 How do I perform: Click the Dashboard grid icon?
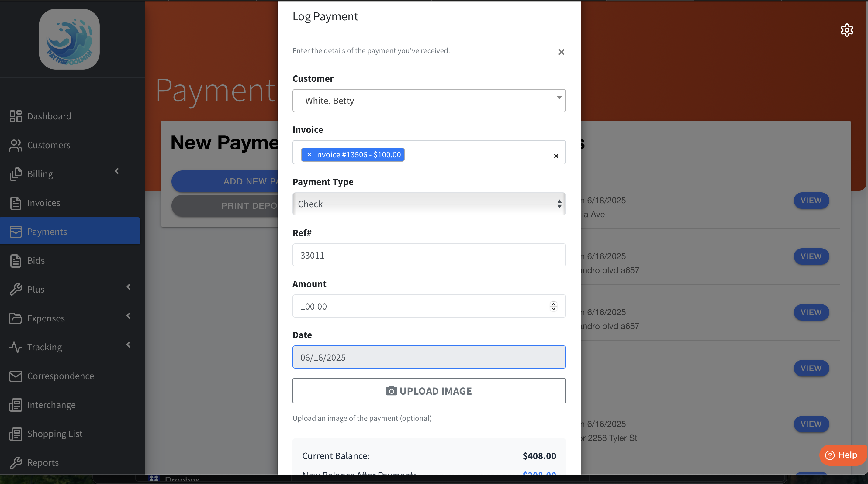point(16,116)
